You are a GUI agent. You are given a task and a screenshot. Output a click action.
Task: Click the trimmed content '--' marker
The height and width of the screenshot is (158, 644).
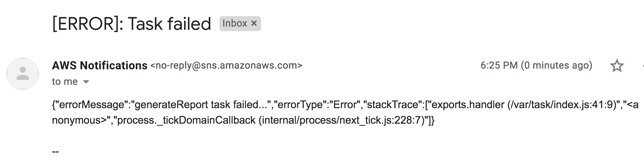56,152
